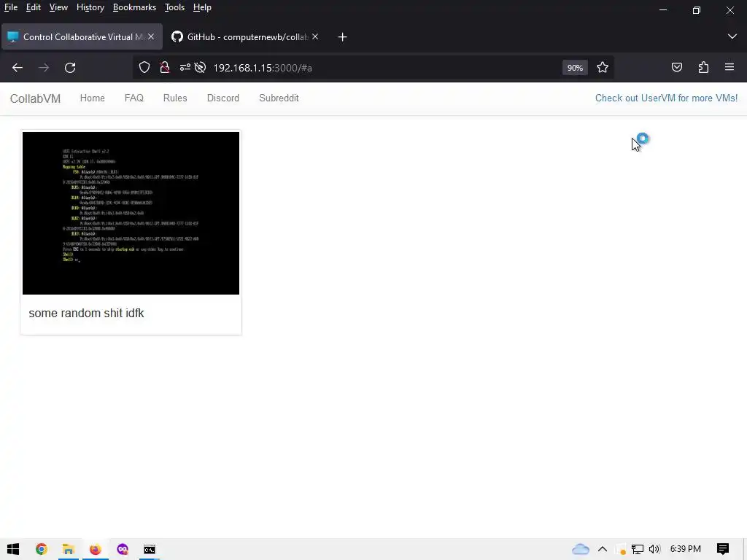747x560 pixels.
Task: Click the OneDrive cloud tray icon
Action: 580,549
